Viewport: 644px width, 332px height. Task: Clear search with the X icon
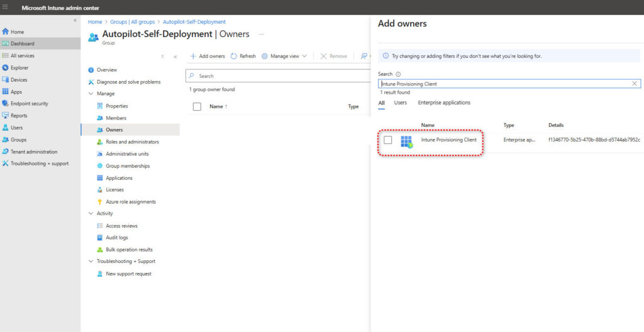tap(635, 84)
